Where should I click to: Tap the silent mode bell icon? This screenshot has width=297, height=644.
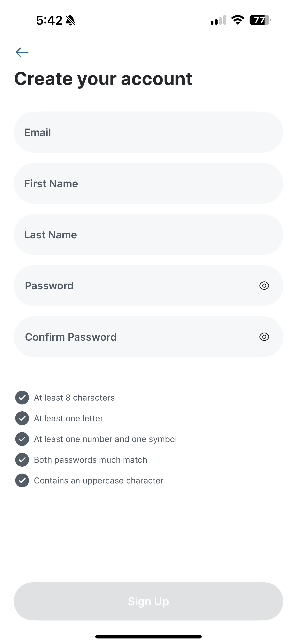click(x=70, y=20)
